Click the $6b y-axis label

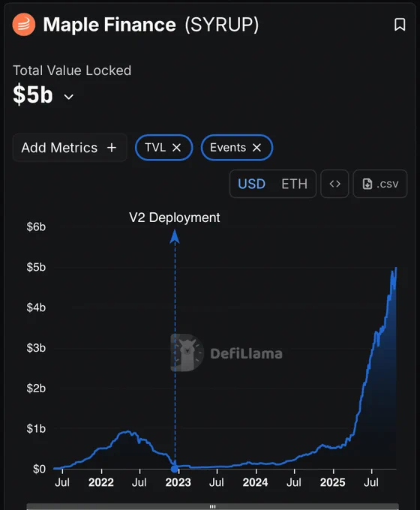click(x=36, y=226)
